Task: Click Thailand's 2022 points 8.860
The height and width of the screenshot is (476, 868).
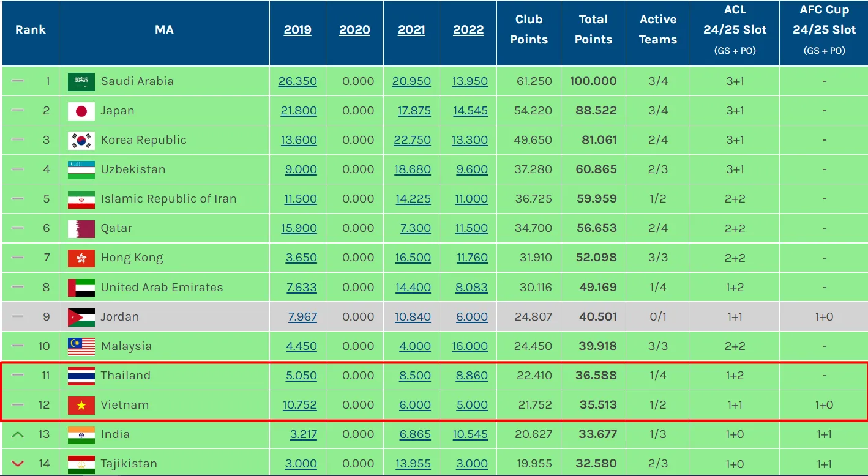Action: 471,376
